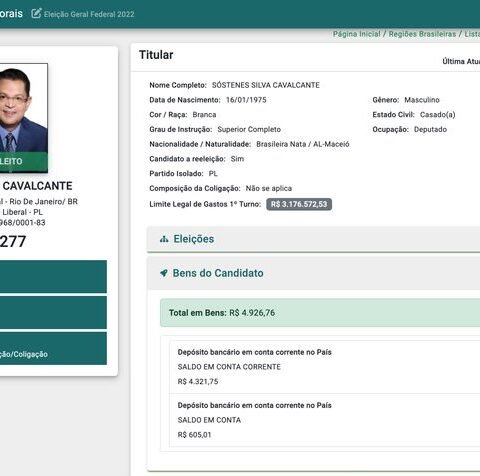Select the Ocupação value Deputado
The image size is (480, 476).
click(x=430, y=129)
